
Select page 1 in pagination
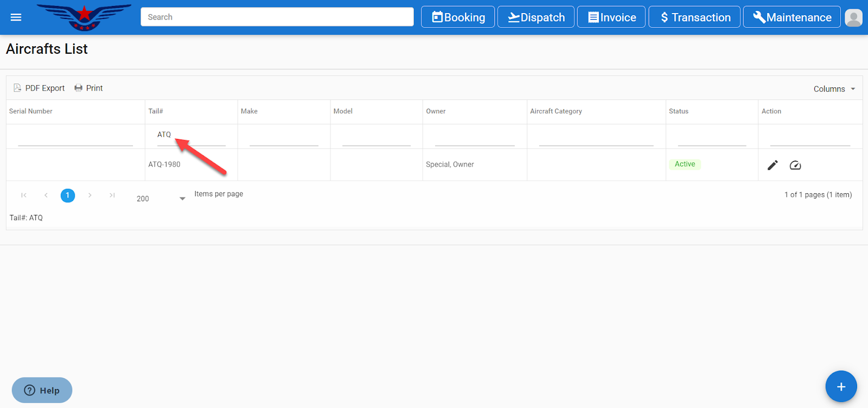(x=68, y=195)
